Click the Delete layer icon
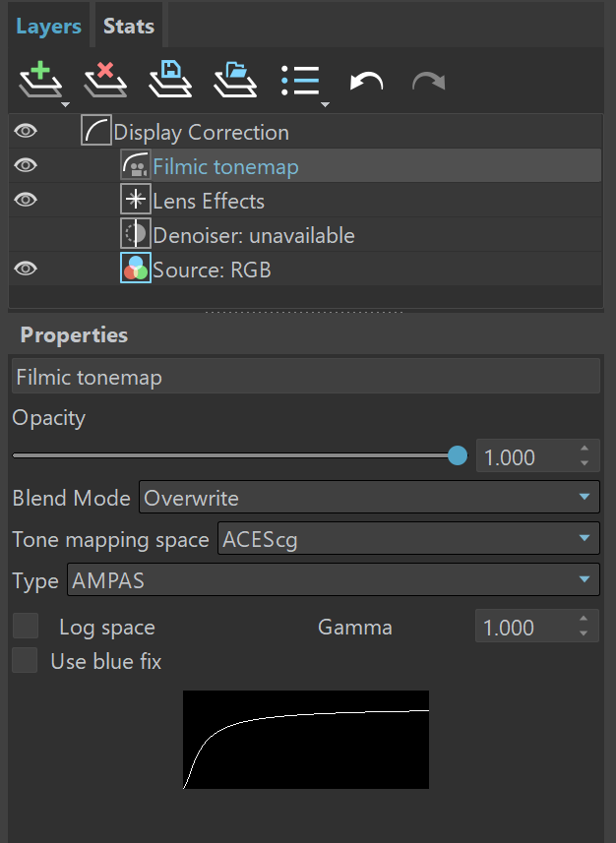 click(105, 81)
